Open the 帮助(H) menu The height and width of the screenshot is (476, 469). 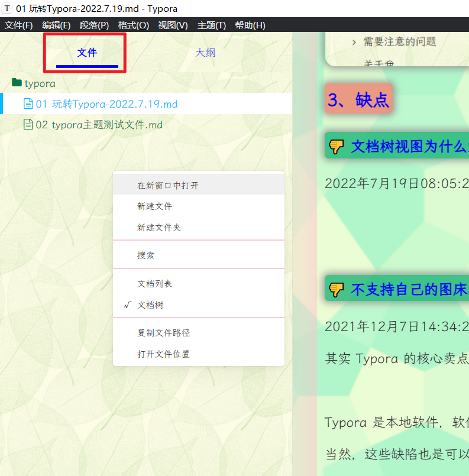[250, 25]
